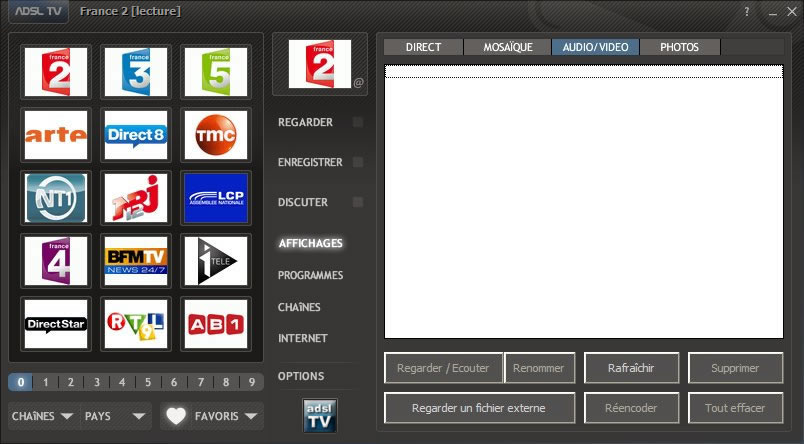804x444 pixels.
Task: Select channel page 9
Action: click(251, 382)
